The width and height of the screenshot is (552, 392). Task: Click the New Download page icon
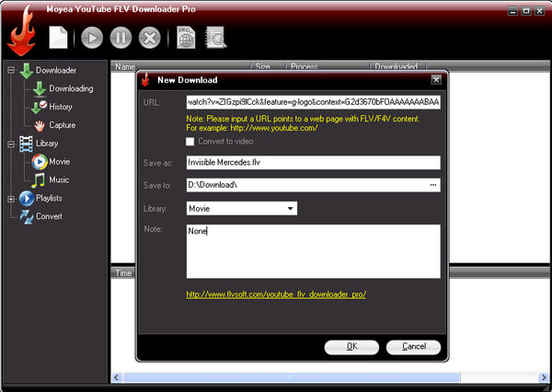(x=57, y=39)
